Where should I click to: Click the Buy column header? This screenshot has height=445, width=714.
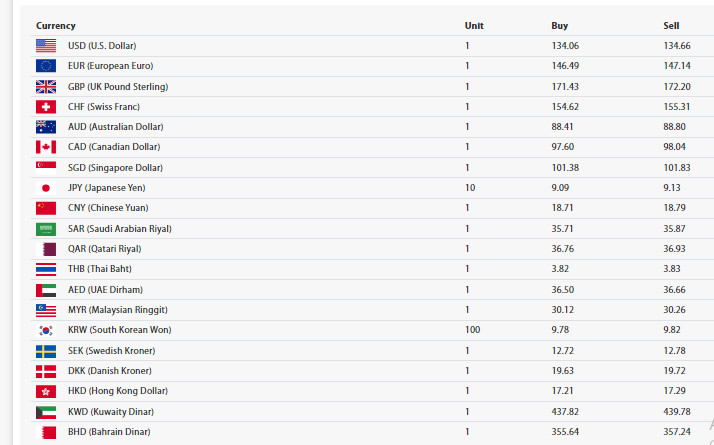click(560, 26)
